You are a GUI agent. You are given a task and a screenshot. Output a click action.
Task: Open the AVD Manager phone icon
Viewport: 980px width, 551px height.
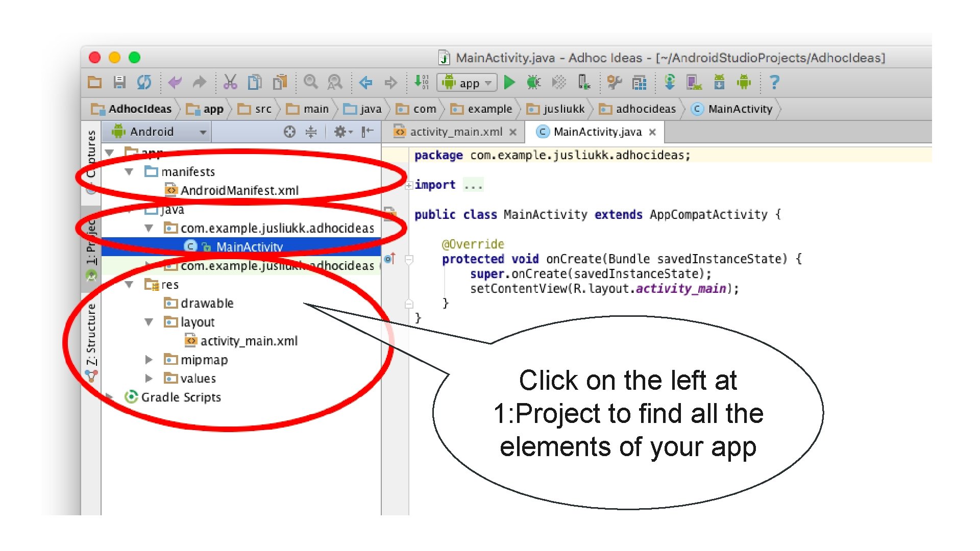(694, 83)
